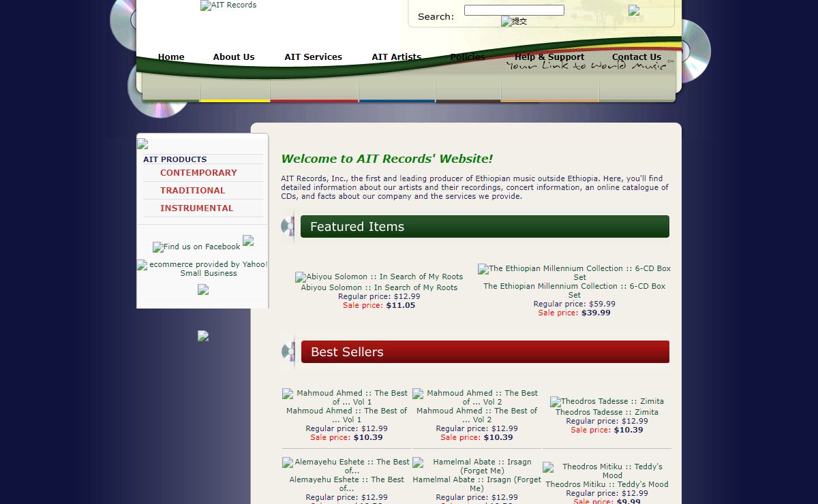Click the $39.99 sale price of the box set

tap(596, 313)
